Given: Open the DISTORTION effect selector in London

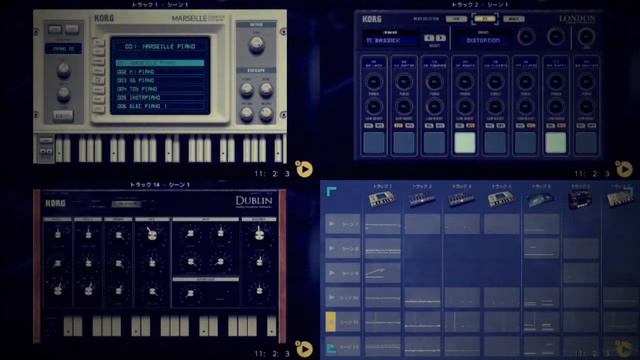Looking at the screenshot, I should coord(483,40).
